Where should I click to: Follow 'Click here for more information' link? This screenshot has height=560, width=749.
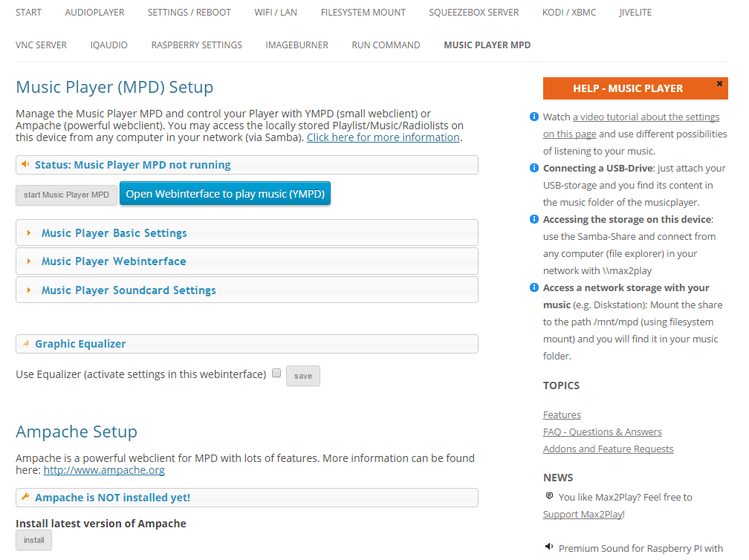(x=383, y=137)
